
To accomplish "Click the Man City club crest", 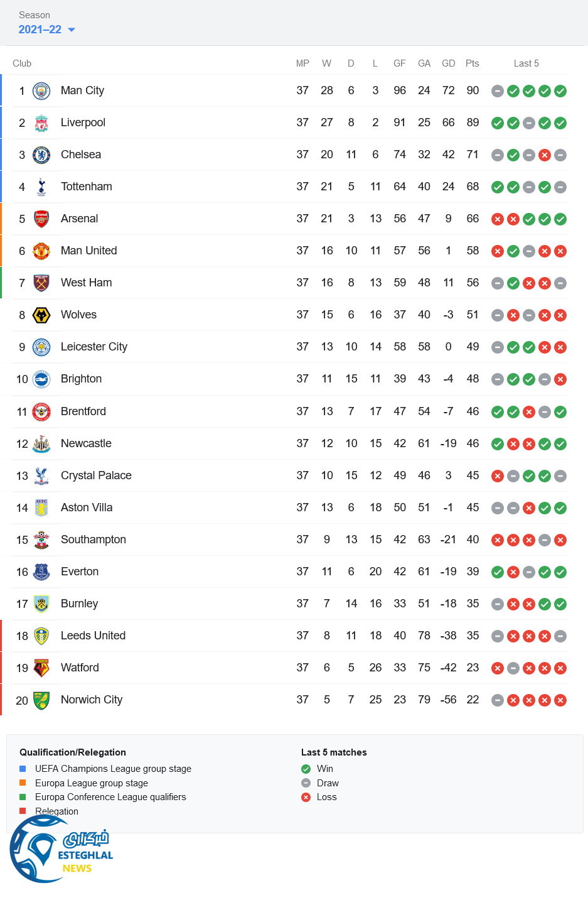I will click(x=41, y=91).
